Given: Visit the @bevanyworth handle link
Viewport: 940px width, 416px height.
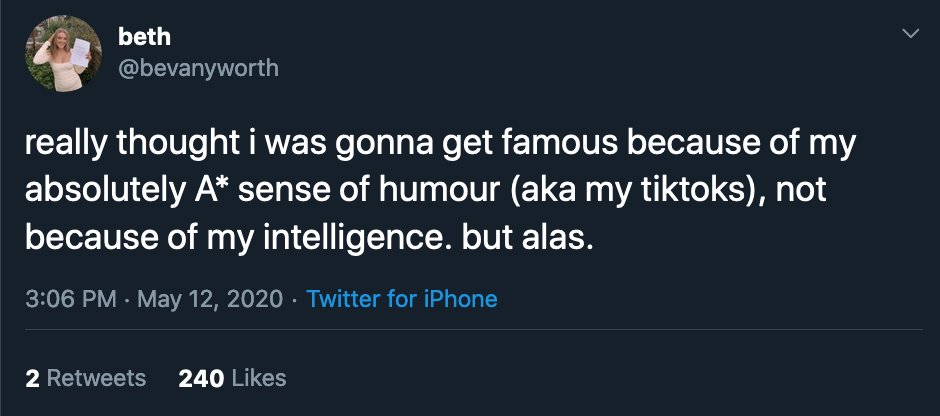Looking at the screenshot, I should (198, 68).
